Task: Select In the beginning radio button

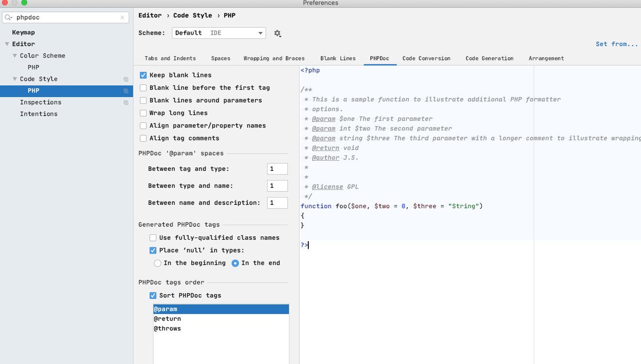Action: 158,263
